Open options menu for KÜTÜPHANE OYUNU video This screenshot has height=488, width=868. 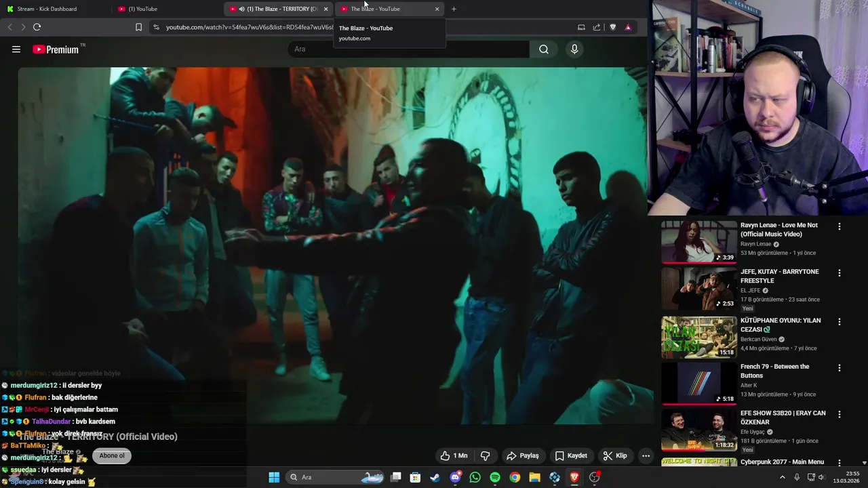(840, 322)
